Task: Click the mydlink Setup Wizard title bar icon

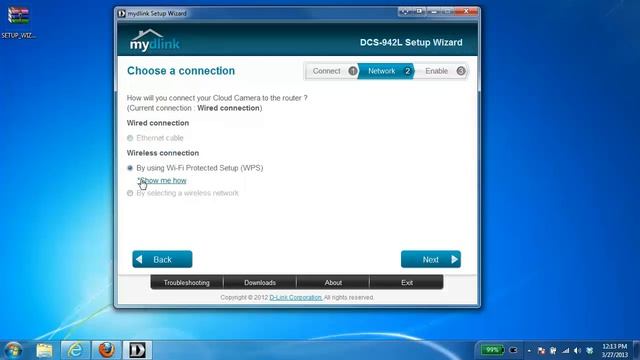Action: pos(122,13)
